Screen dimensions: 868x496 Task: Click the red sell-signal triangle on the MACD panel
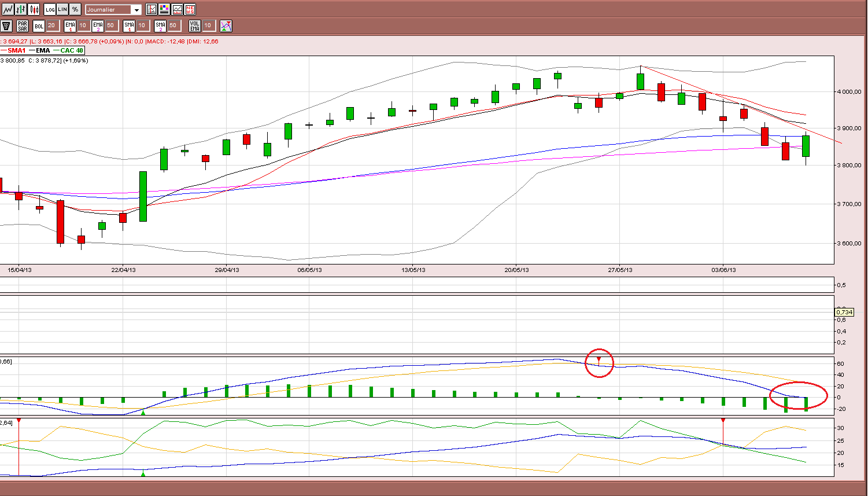coord(599,359)
